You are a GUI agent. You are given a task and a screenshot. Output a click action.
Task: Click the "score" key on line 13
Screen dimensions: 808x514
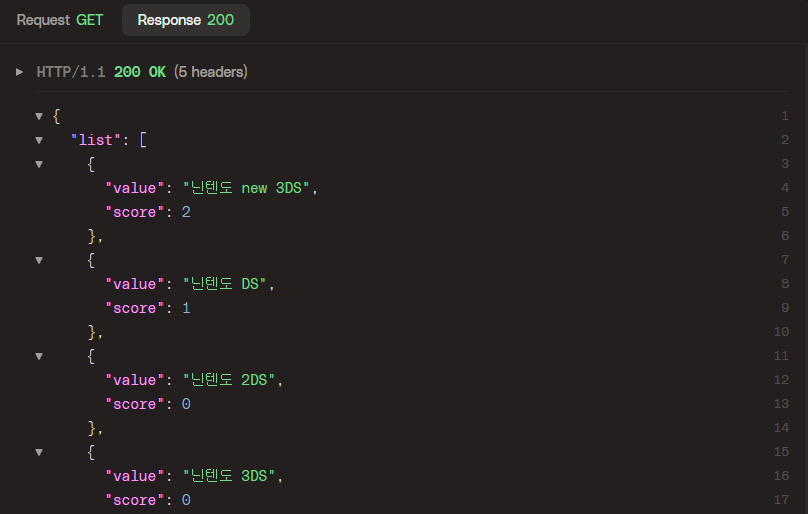click(134, 404)
